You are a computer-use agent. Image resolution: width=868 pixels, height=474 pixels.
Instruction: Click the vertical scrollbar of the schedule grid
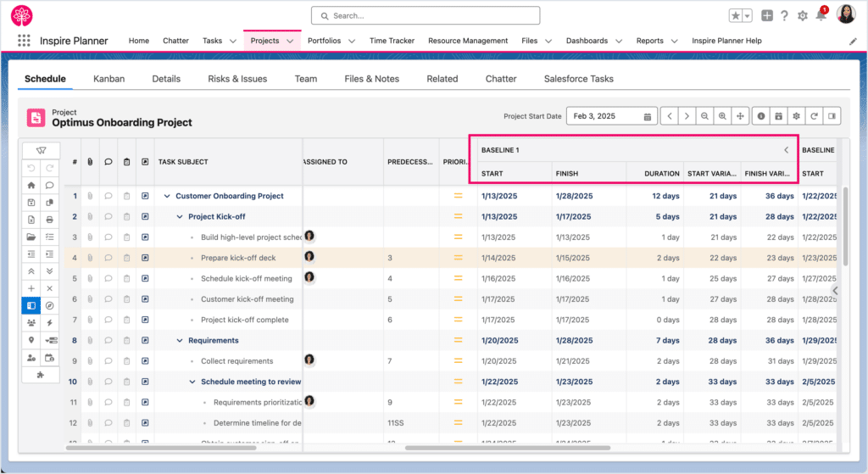tap(845, 226)
